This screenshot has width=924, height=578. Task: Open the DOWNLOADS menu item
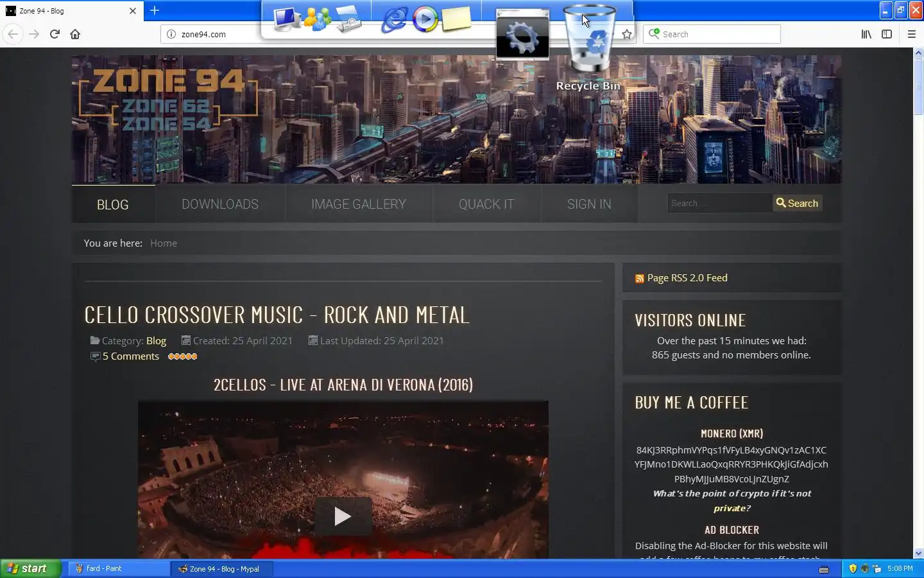click(220, 204)
